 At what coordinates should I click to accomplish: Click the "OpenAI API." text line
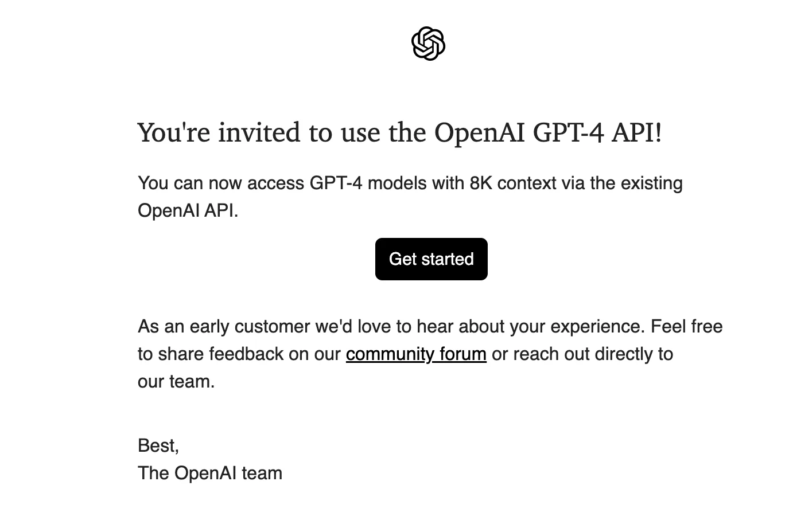(x=188, y=211)
